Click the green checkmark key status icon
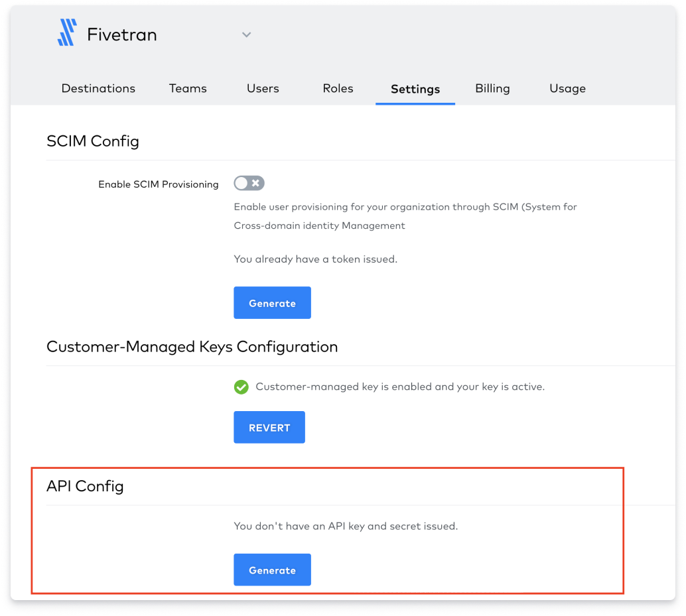This screenshot has width=686, height=616. 241,387
